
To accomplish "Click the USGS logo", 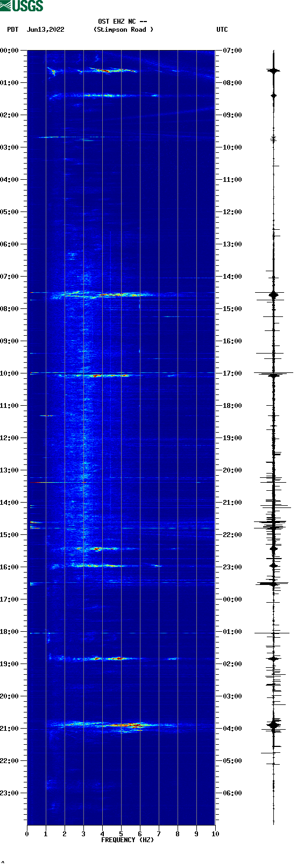I will 22,6.
